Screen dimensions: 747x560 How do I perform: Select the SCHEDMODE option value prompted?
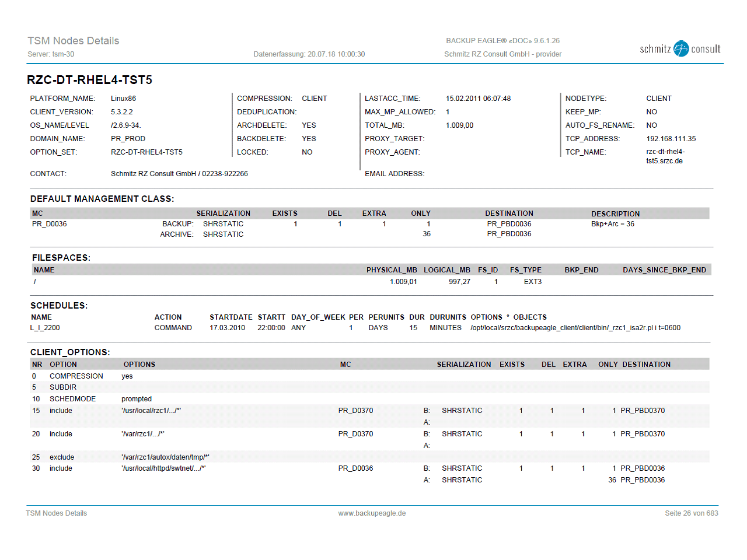click(x=137, y=399)
